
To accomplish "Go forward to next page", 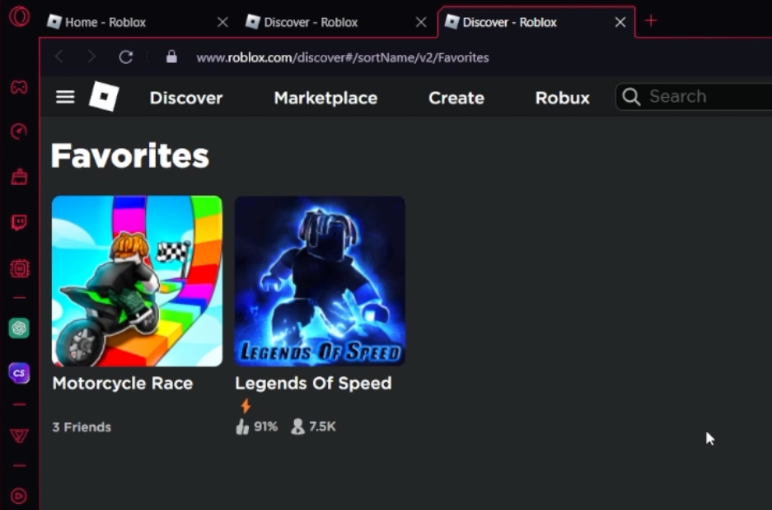I will click(x=92, y=57).
